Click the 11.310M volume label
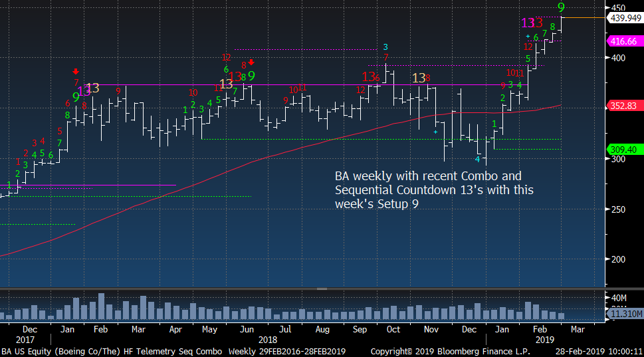This screenshot has height=357, width=644. [x=625, y=314]
